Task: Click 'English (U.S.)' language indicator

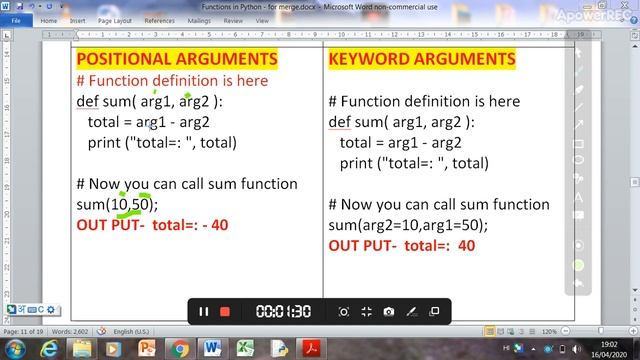Action: pos(131,331)
